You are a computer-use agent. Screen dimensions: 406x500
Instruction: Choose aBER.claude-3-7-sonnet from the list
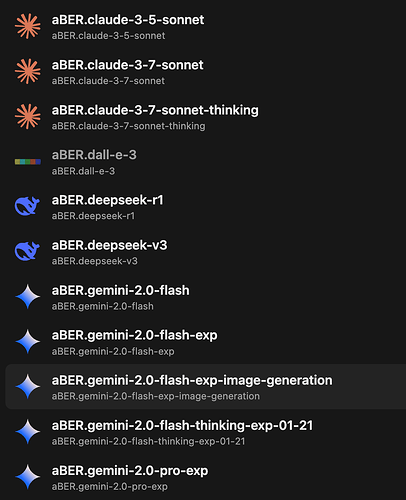tap(206, 71)
